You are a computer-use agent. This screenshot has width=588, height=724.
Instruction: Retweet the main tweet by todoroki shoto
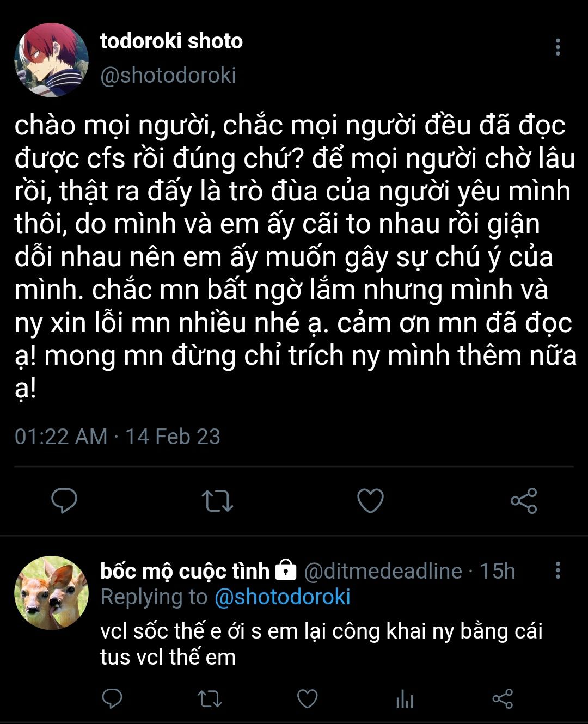[217, 501]
